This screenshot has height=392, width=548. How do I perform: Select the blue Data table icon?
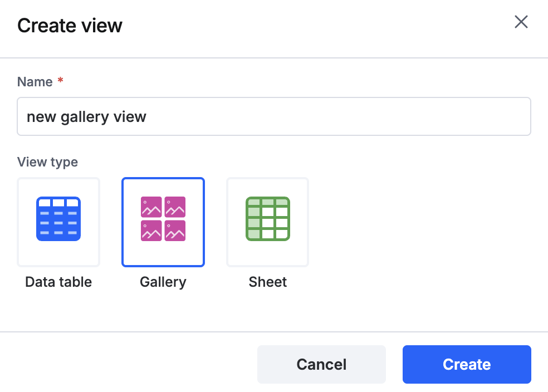coord(58,219)
